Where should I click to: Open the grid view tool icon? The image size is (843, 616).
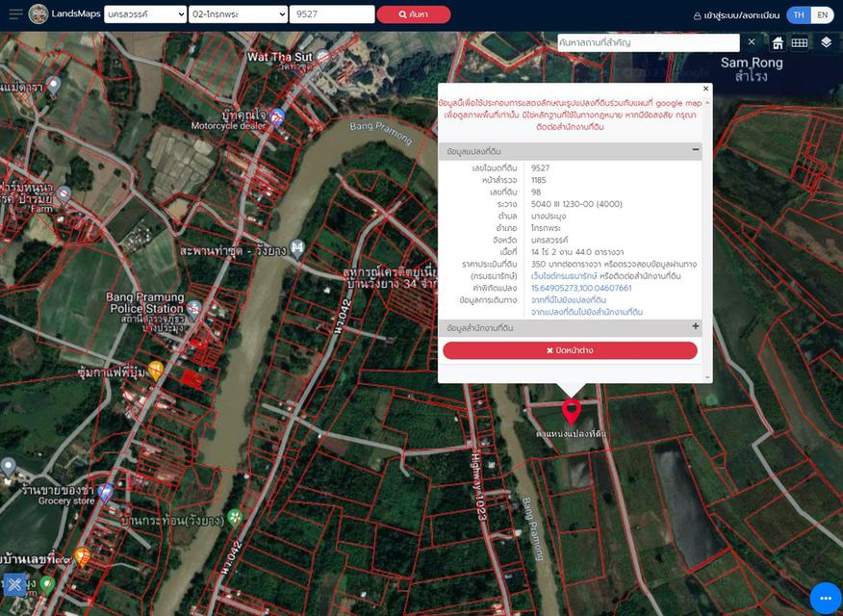(x=800, y=43)
